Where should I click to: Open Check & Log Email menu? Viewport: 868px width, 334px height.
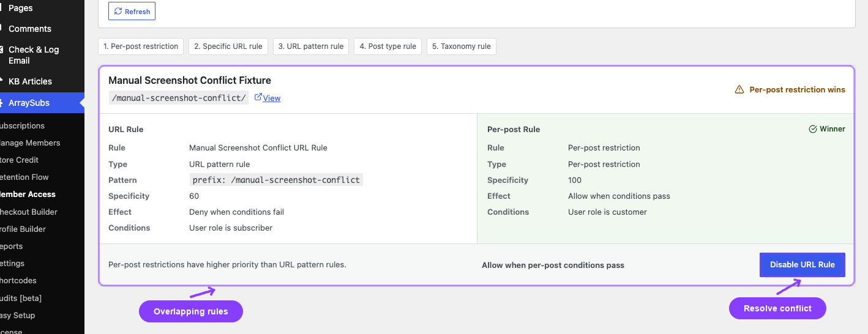coord(42,55)
